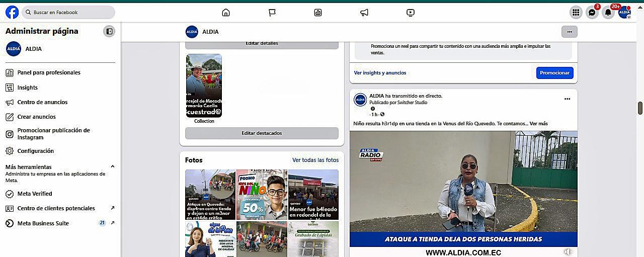This screenshot has width=644, height=257.
Task: Open the live post 1 h timestamp
Action: coord(374,115)
